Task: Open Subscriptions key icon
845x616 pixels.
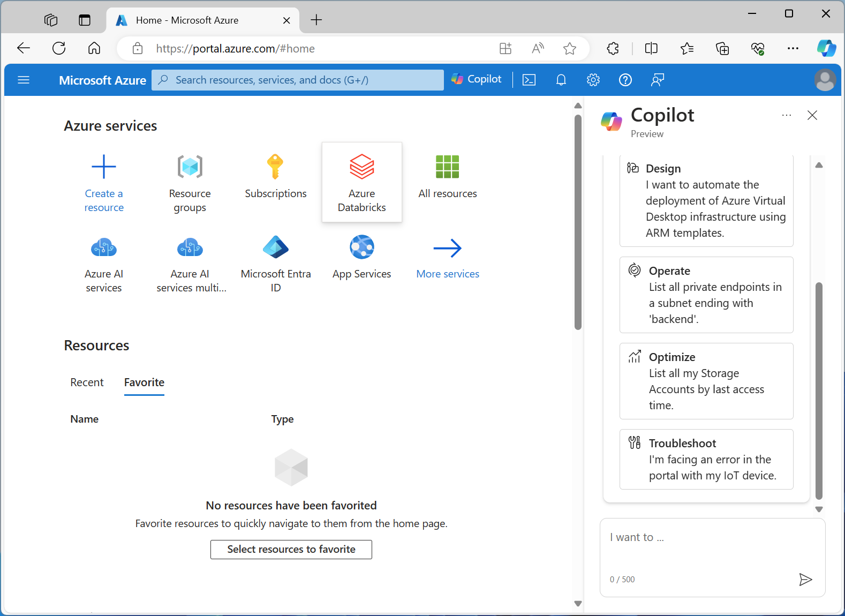Action: (275, 167)
